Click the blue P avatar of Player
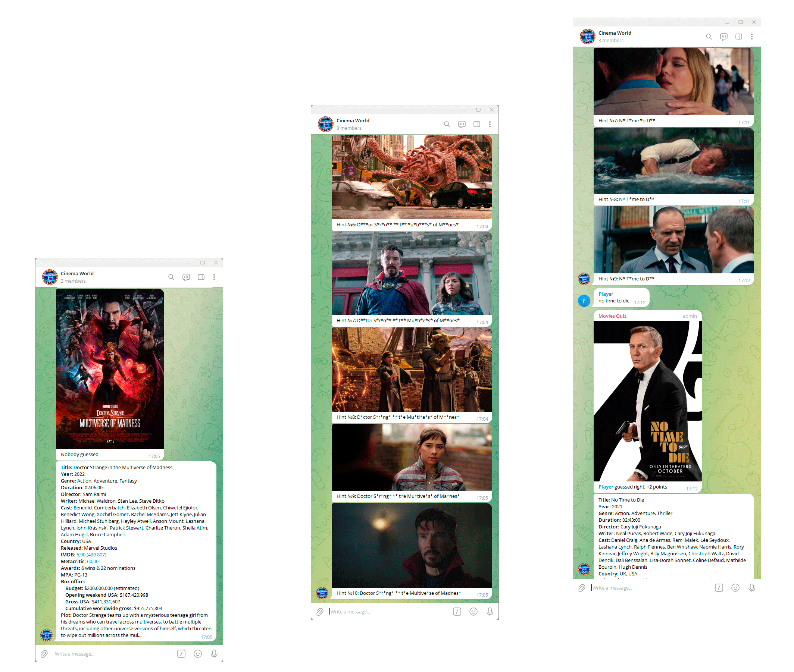 pyautogui.click(x=584, y=301)
